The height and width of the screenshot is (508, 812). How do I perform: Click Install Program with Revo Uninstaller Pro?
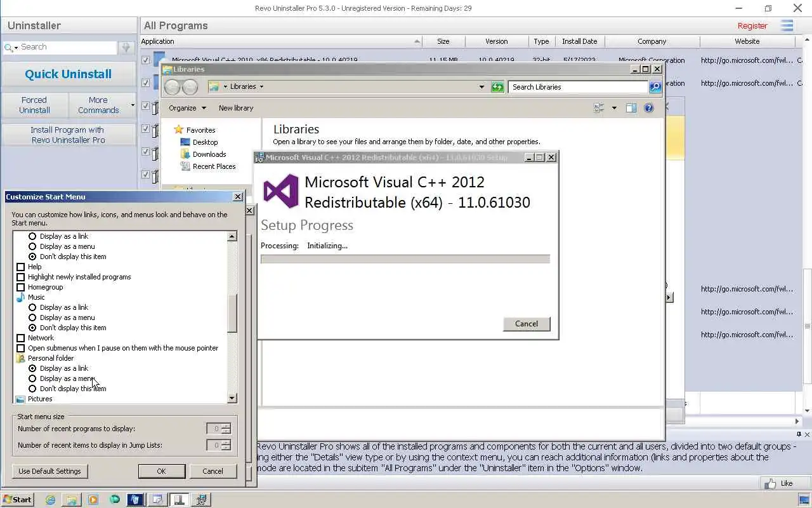pos(69,135)
